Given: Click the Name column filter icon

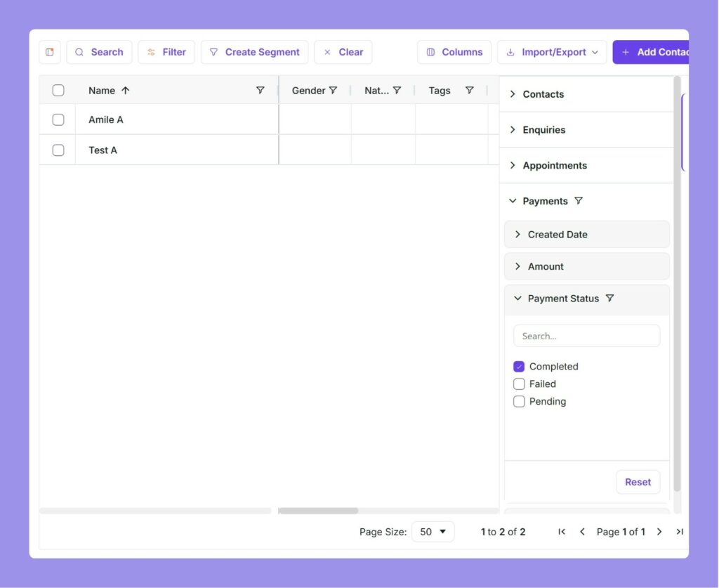Looking at the screenshot, I should pyautogui.click(x=260, y=90).
